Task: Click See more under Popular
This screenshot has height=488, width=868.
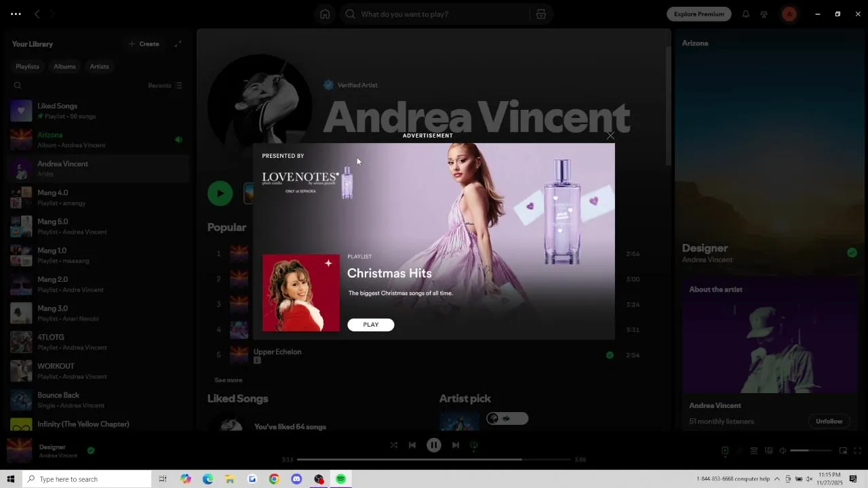Action: 229,380
